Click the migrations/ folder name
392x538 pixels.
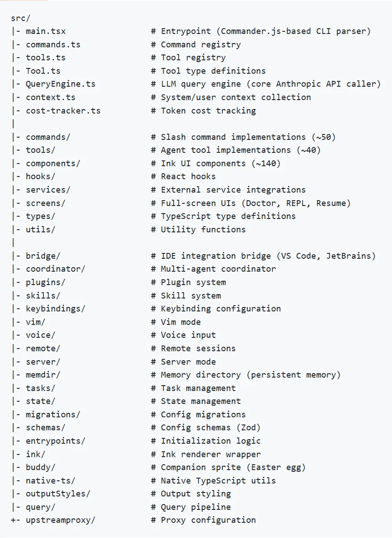(x=53, y=414)
